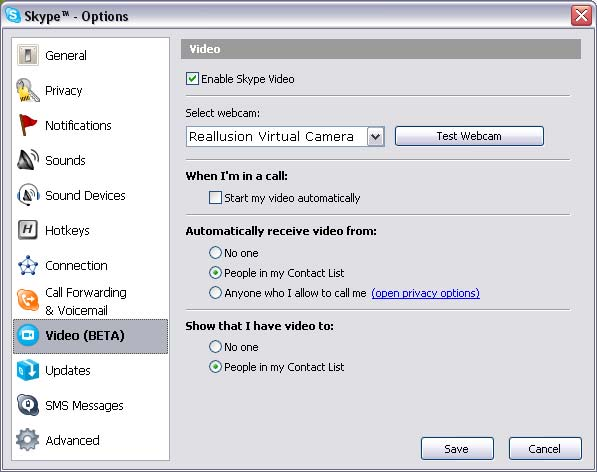Click the Test Webcam button
The height and width of the screenshot is (472, 597).
pos(469,136)
